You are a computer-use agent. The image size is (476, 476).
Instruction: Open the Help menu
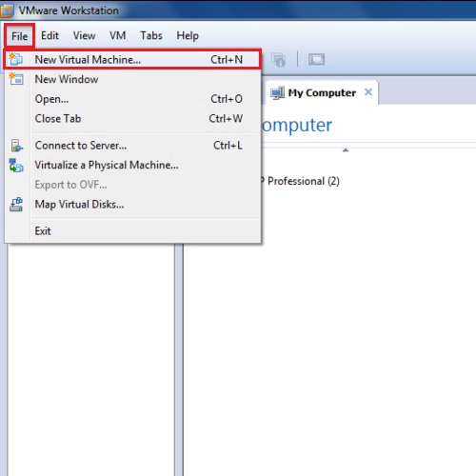188,36
